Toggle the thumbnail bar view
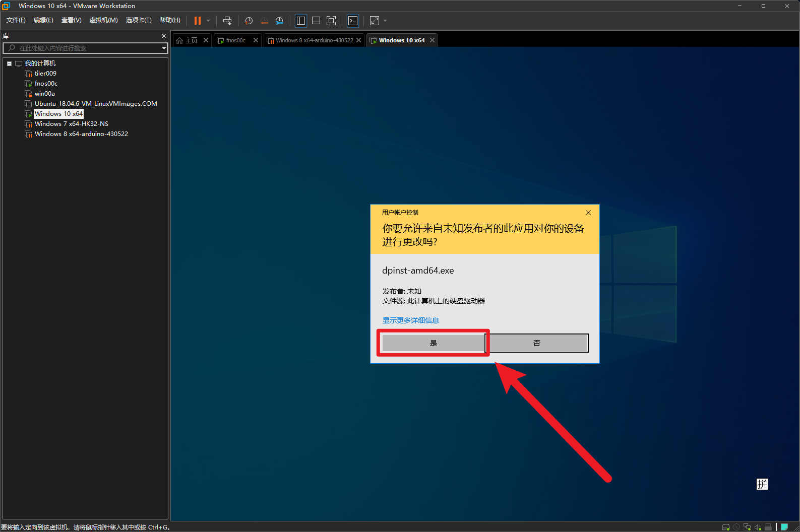The width and height of the screenshot is (800, 532). coord(316,21)
